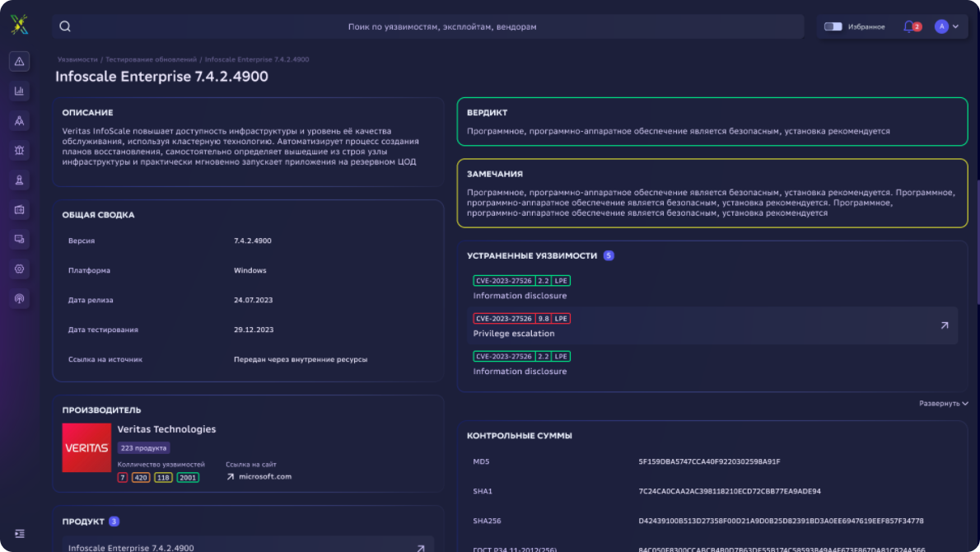Click orange severity count badge 420
The height and width of the screenshot is (552, 980).
click(141, 478)
